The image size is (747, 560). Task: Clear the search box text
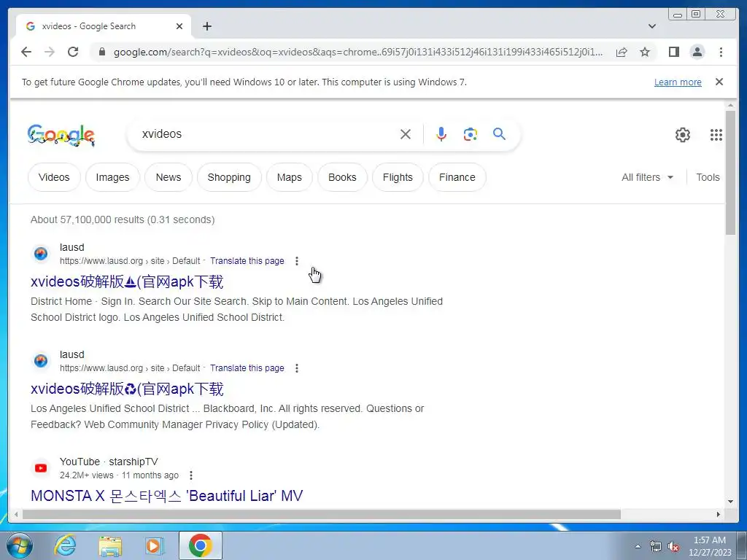(406, 134)
